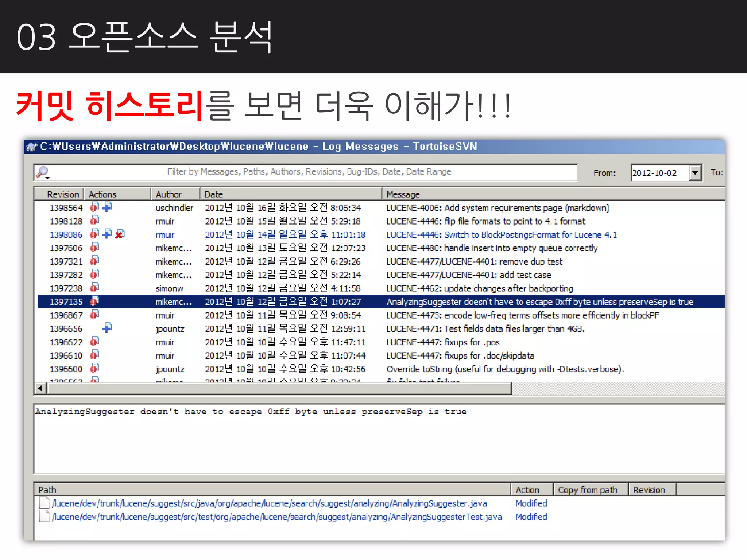Click date cell 오전 8:06:34
This screenshot has height=560, width=747.
pyautogui.click(x=283, y=208)
